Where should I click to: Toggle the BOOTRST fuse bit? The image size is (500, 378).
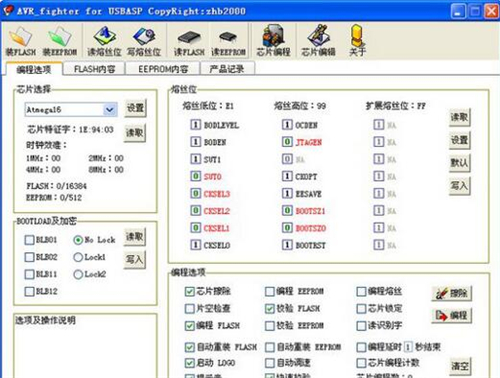(x=287, y=245)
